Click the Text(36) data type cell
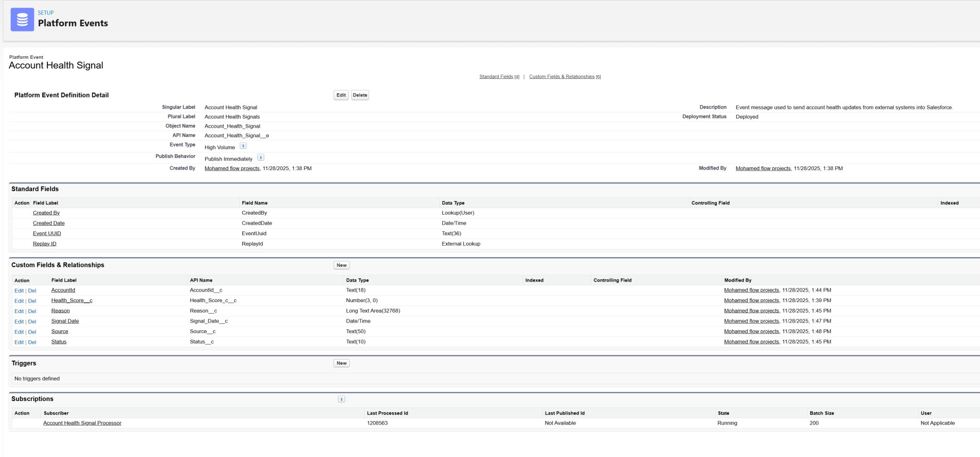 coord(451,234)
